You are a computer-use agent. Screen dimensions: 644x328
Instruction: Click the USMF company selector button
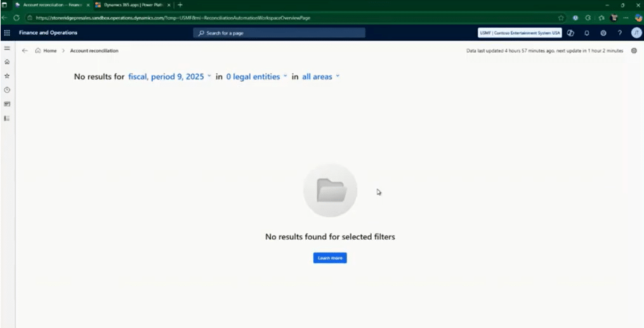coord(520,33)
